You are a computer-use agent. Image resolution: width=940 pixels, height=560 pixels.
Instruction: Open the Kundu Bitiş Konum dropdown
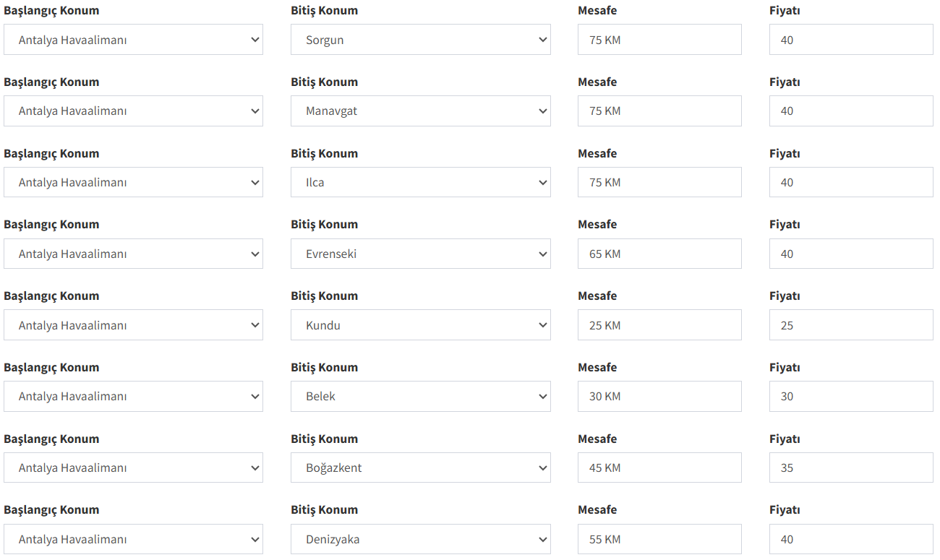click(420, 325)
